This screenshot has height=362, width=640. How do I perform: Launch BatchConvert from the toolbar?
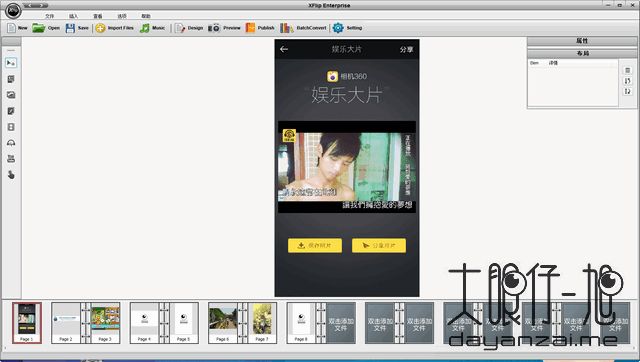303,28
